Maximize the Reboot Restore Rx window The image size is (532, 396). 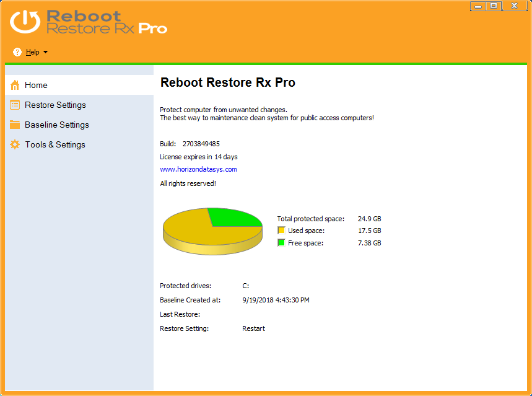pyautogui.click(x=494, y=6)
